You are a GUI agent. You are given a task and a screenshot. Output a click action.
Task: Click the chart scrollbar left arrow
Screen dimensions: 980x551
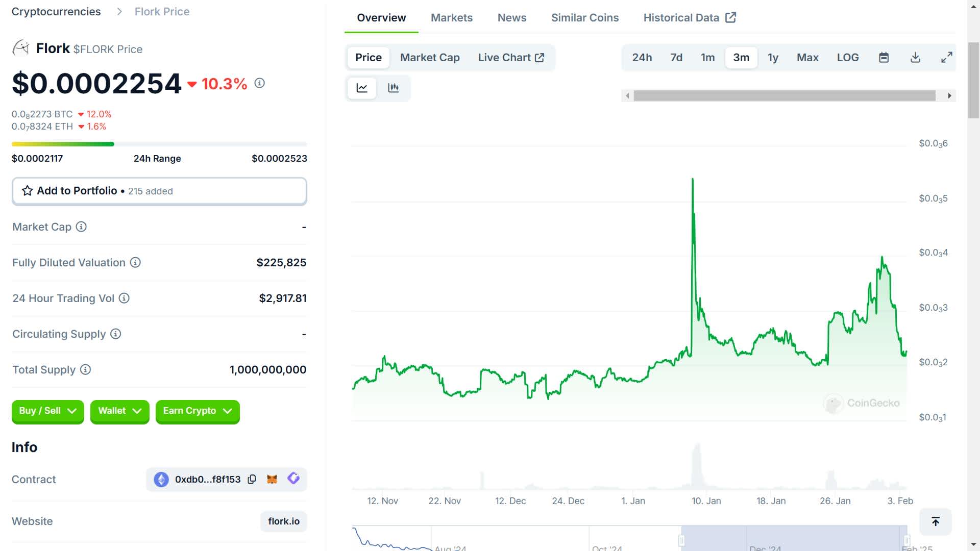click(x=627, y=95)
